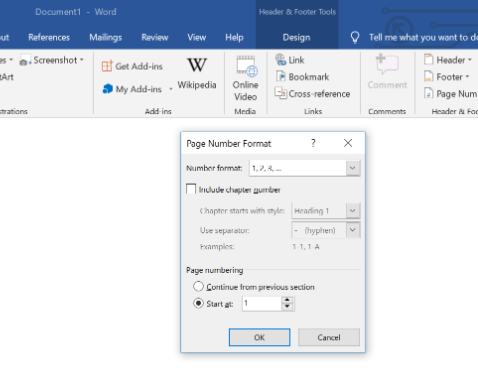Expand the Number format dropdown
The height and width of the screenshot is (373, 478).
pos(353,168)
